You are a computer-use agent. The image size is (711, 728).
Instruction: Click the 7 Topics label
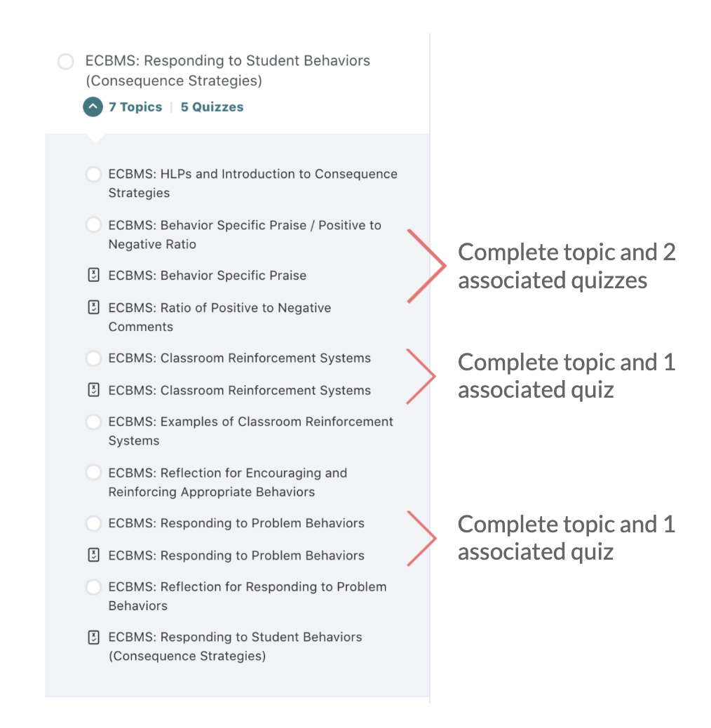click(135, 107)
